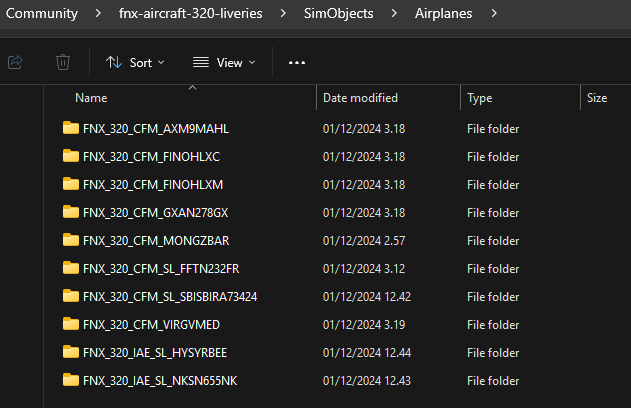Click the Size column header
631x408 pixels.
(x=597, y=98)
